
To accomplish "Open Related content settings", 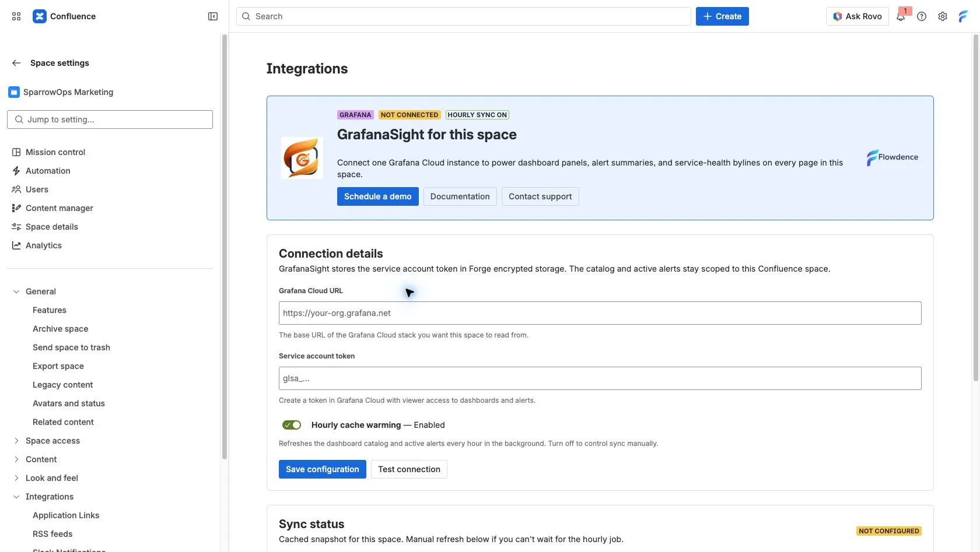I will pos(63,422).
